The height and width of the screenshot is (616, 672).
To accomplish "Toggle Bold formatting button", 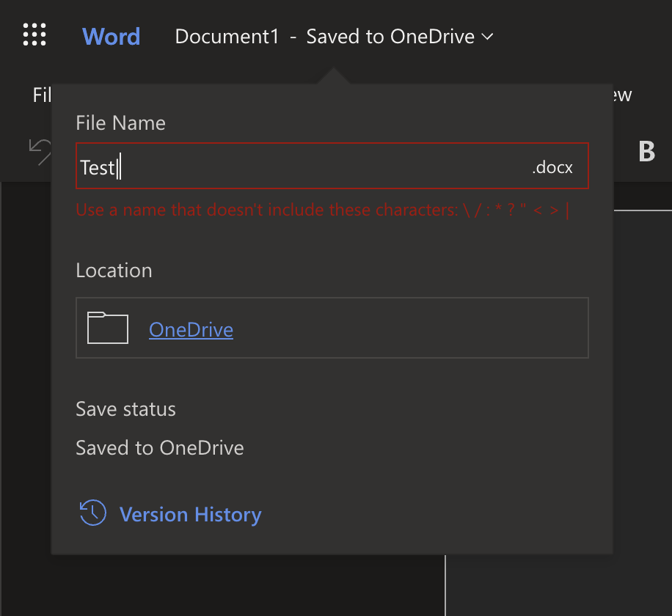I will 646,152.
